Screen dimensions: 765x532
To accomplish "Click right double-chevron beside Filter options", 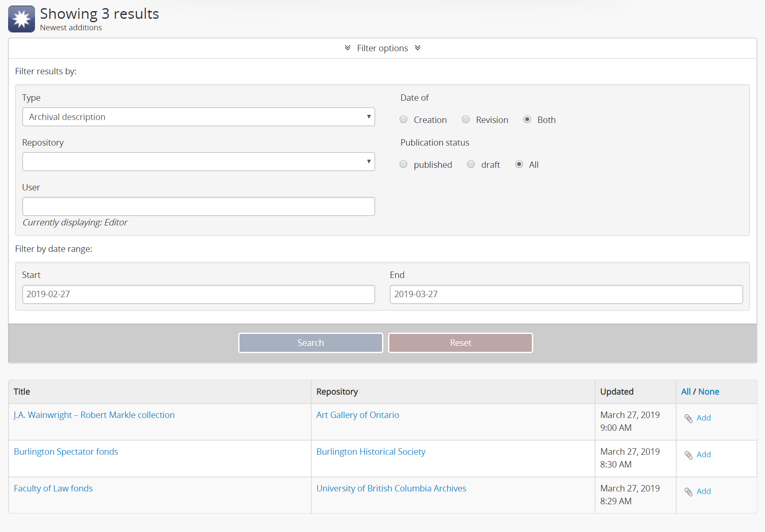I will (418, 48).
